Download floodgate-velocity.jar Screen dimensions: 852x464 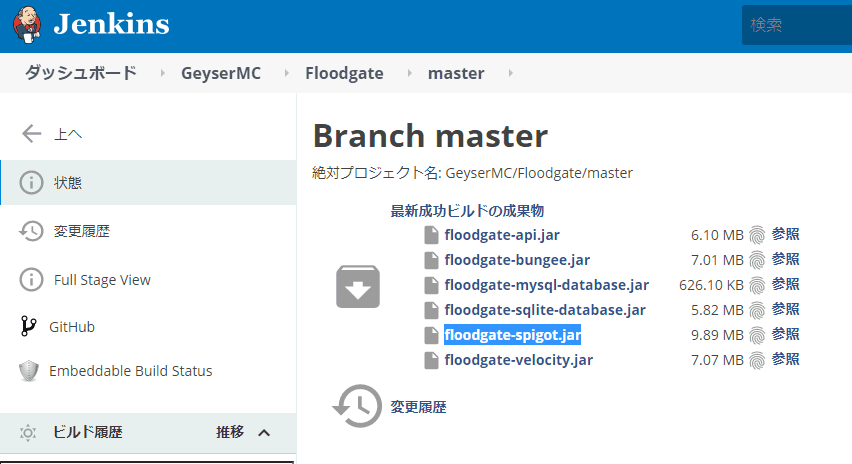tap(518, 360)
